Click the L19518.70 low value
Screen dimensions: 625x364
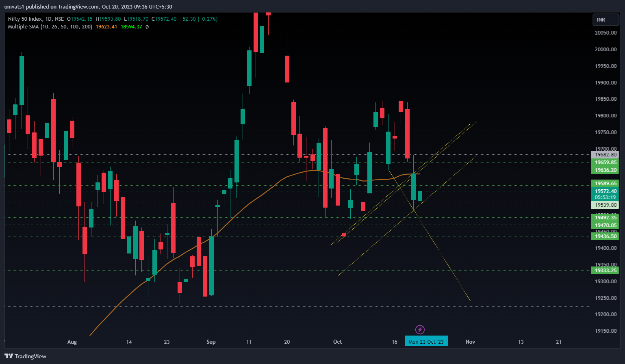point(136,19)
